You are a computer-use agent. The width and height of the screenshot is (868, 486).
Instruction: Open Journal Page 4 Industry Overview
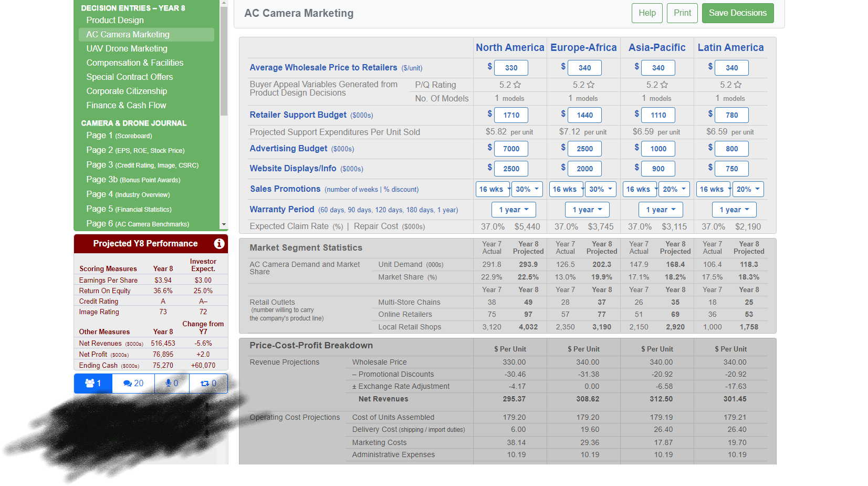click(128, 194)
